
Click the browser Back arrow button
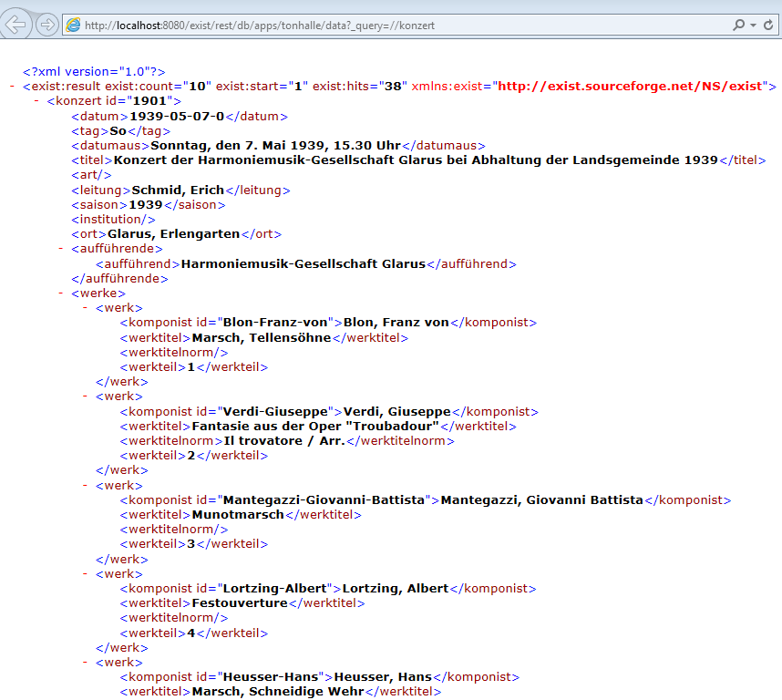[17, 25]
